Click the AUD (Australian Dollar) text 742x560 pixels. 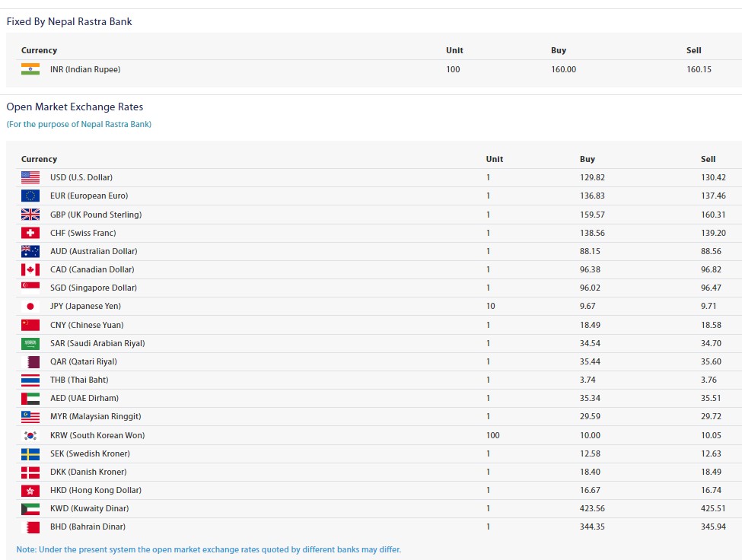94,251
